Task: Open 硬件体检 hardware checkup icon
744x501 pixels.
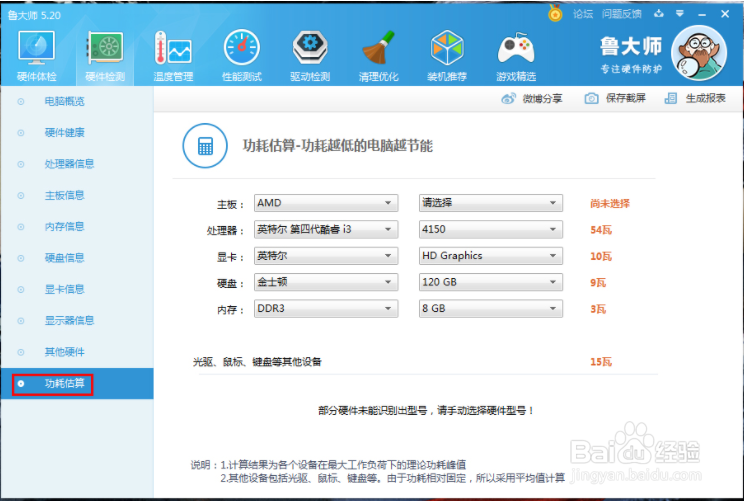Action: 37,48
